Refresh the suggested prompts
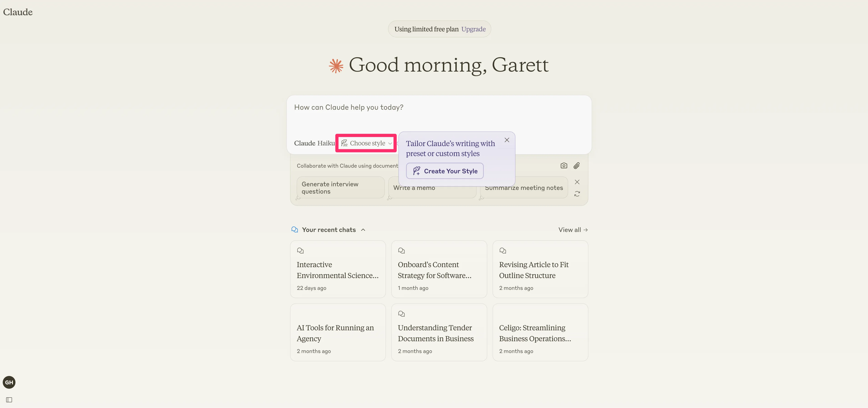This screenshot has height=408, width=868. pyautogui.click(x=577, y=194)
